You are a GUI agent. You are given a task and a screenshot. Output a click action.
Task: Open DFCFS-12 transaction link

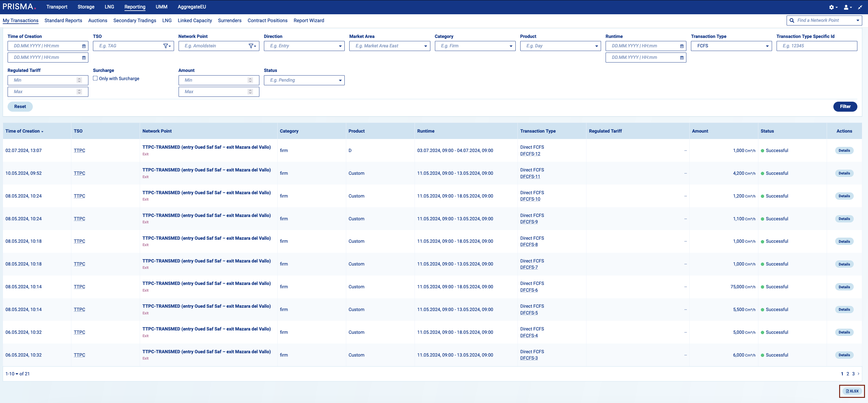click(530, 154)
